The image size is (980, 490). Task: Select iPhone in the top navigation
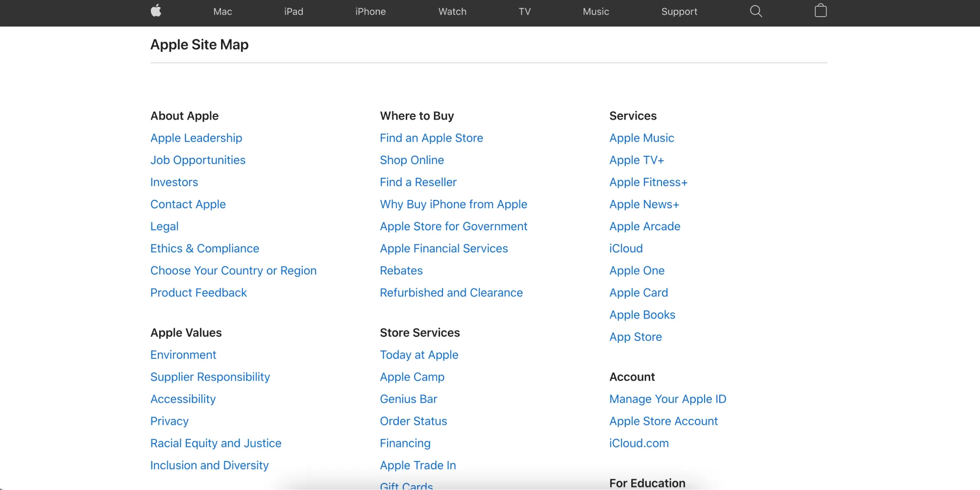click(370, 11)
